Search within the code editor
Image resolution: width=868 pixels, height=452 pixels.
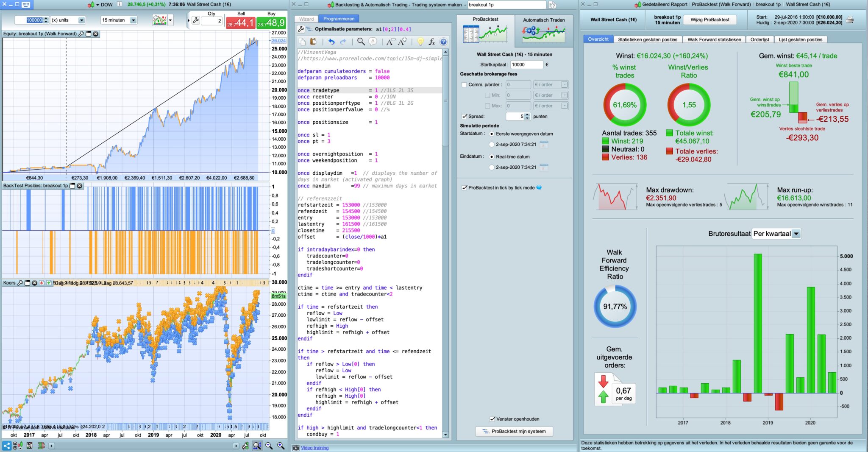coord(361,42)
